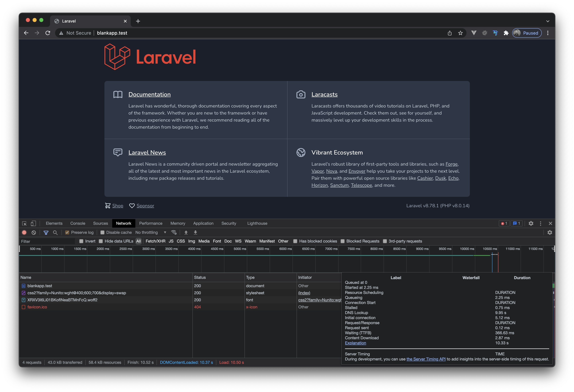Open the Forge link

tap(451, 164)
